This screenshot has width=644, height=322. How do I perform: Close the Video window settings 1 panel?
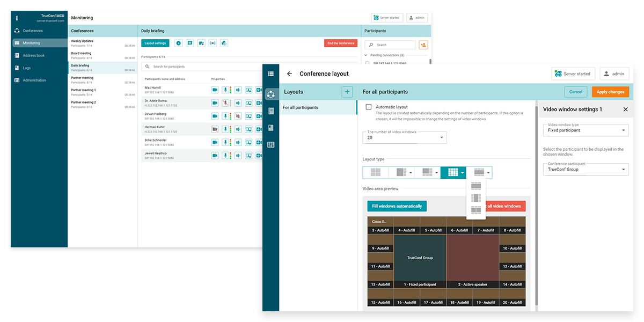coord(625,109)
